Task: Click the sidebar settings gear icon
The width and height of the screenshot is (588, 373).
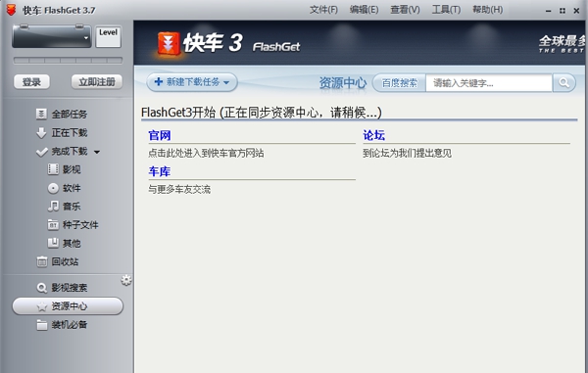Action: click(x=126, y=280)
